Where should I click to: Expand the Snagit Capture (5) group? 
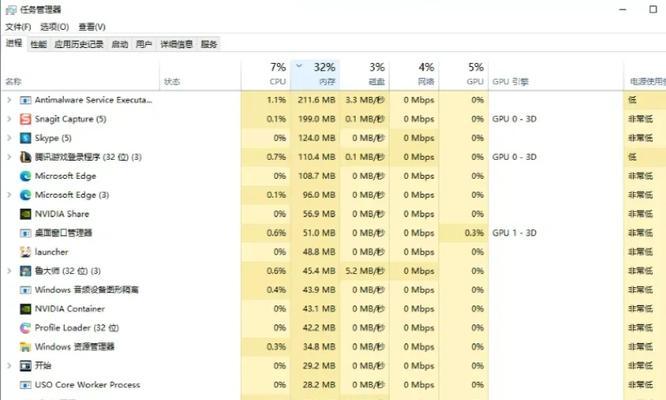point(9,119)
